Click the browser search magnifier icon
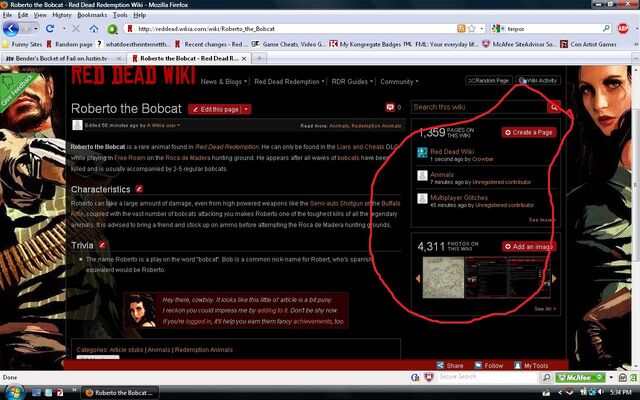This screenshot has height=400, width=640. point(607,29)
